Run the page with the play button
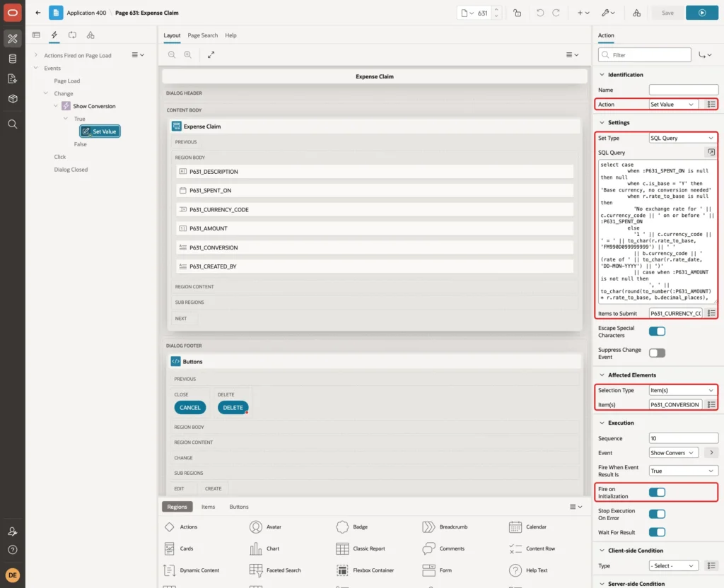This screenshot has height=588, width=724. click(702, 13)
